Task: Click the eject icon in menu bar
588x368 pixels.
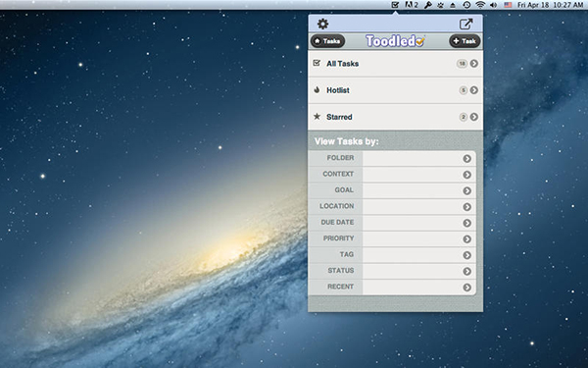Action: pos(453,5)
